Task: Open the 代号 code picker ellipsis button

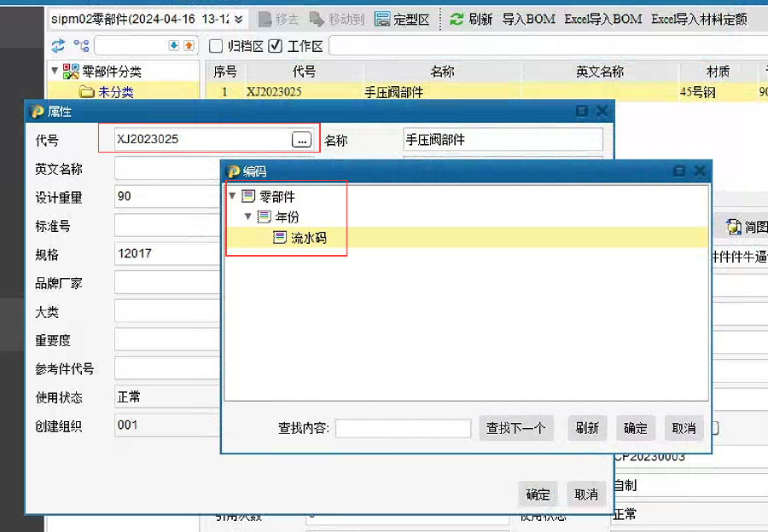Action: (x=302, y=140)
